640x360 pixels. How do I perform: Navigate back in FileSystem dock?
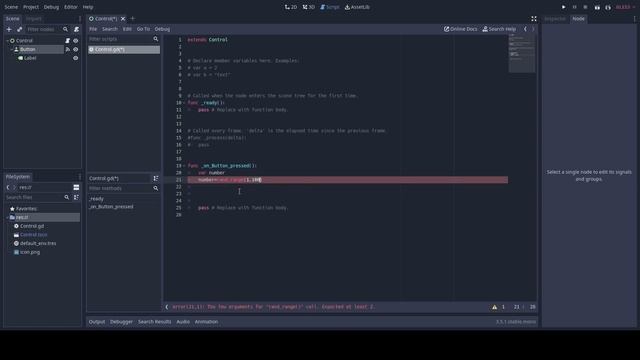pyautogui.click(x=8, y=187)
